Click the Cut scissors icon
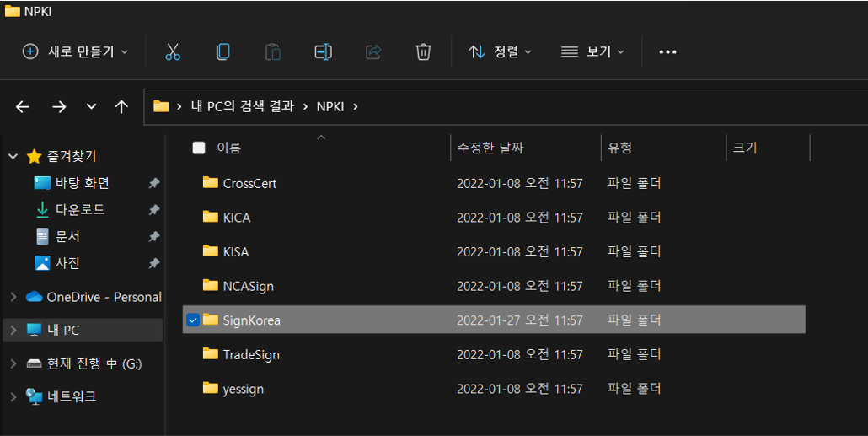This screenshot has height=436, width=868. click(x=173, y=52)
